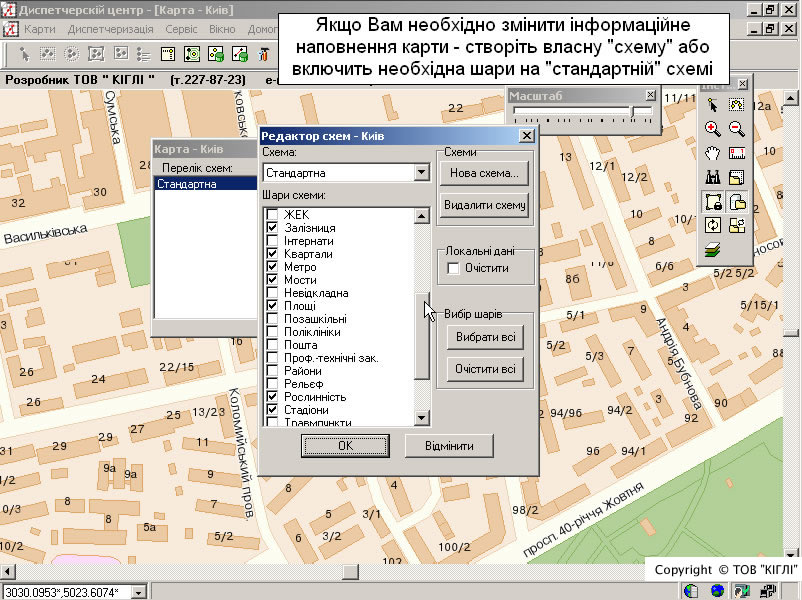The width and height of the screenshot is (802, 600).
Task: Select the hand pan tool
Action: (712, 152)
